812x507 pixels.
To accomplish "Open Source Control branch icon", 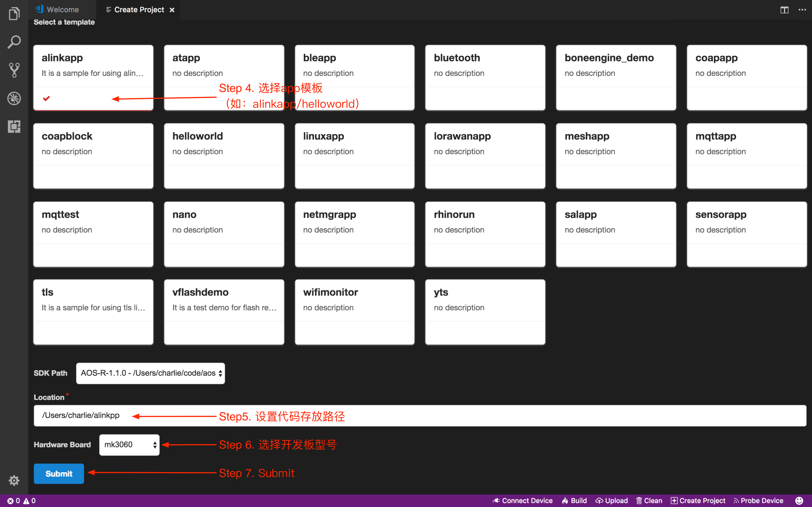I will (x=14, y=70).
